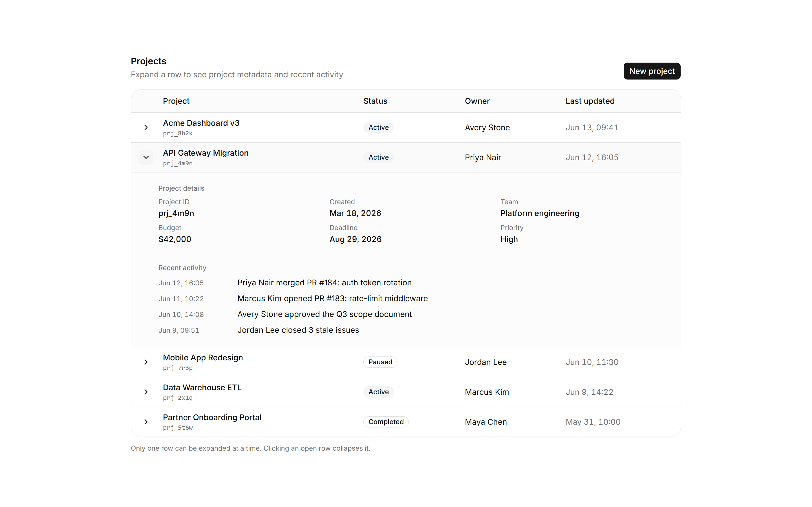The width and height of the screenshot is (812, 507).
Task: Click the prj_2x1q project code
Action: coord(178,398)
